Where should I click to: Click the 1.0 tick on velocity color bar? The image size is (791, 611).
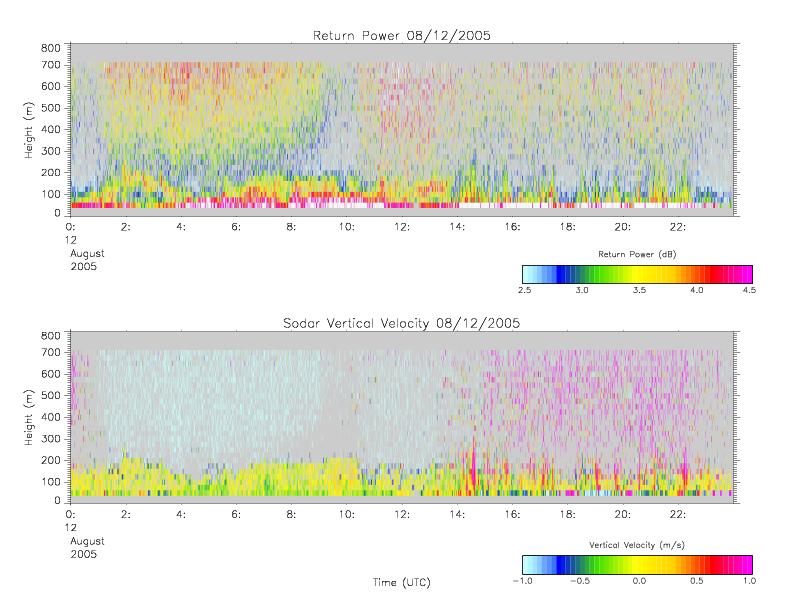coord(749,581)
